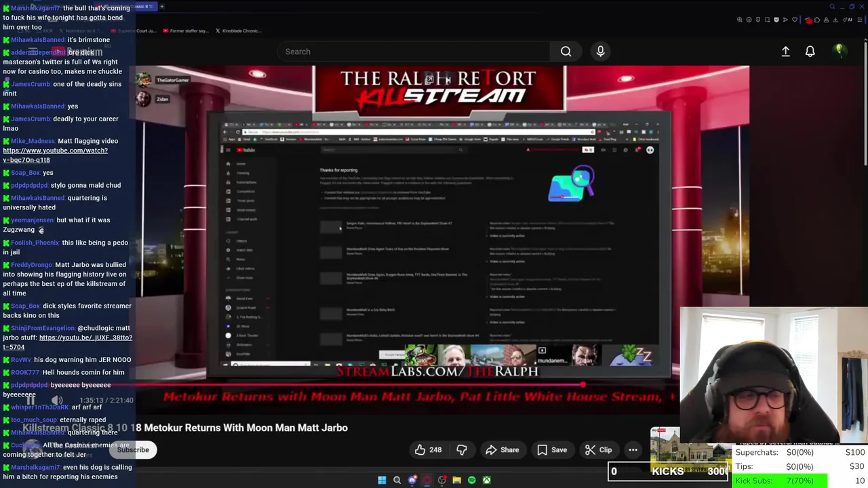Activate voice search microphone icon

(600, 52)
